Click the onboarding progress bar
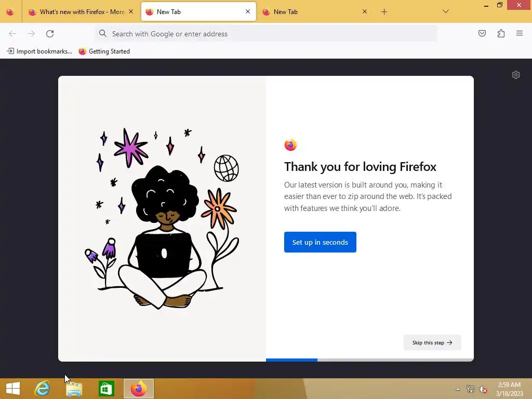This screenshot has height=399, width=532. point(370,360)
